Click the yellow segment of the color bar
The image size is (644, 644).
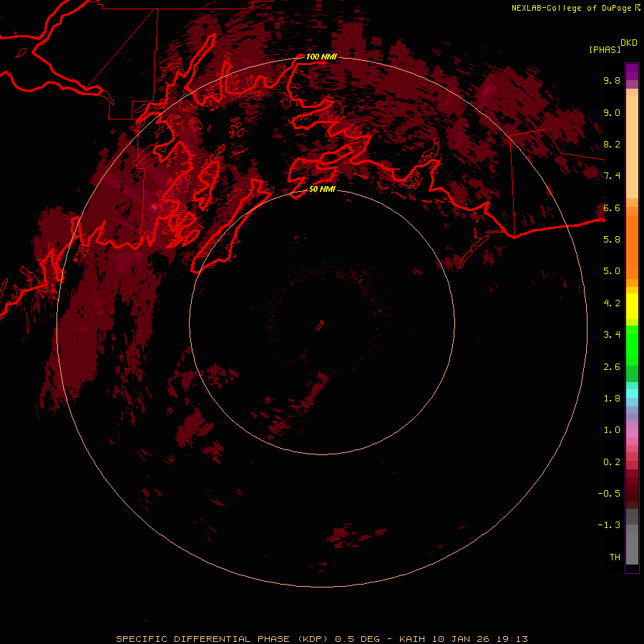coord(632,306)
